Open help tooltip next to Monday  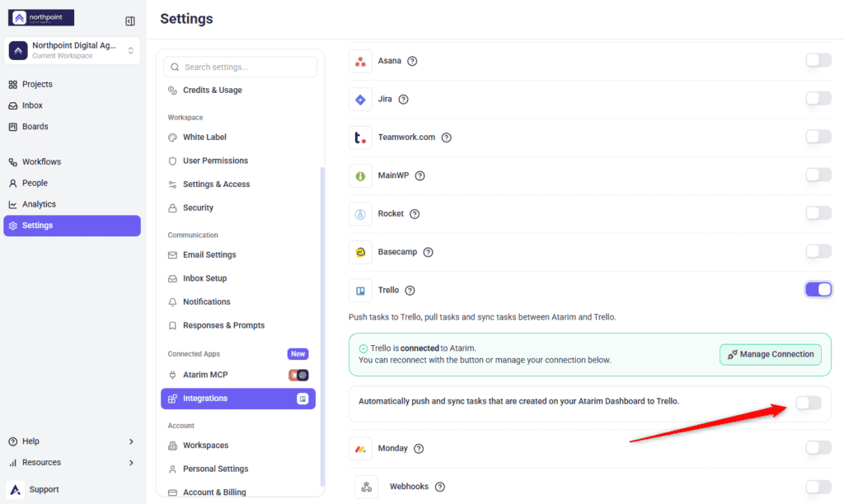click(x=419, y=448)
